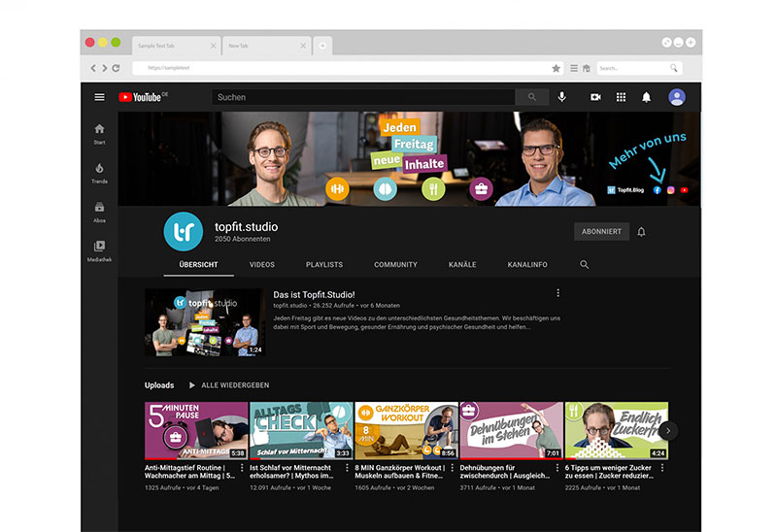Reload the browser page
Screen dimensions: 777x532
pyautogui.click(x=116, y=68)
